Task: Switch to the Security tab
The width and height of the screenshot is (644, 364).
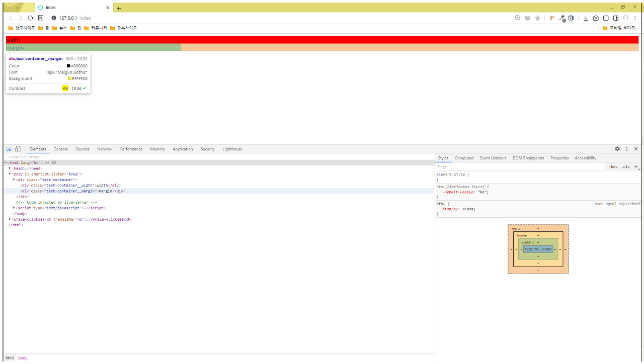Action: (207, 149)
